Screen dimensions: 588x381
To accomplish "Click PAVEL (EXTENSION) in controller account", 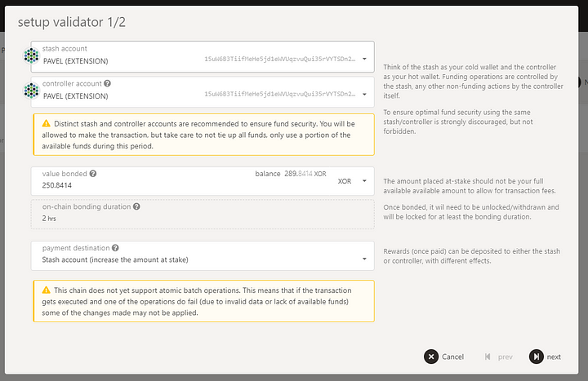I will (76, 96).
